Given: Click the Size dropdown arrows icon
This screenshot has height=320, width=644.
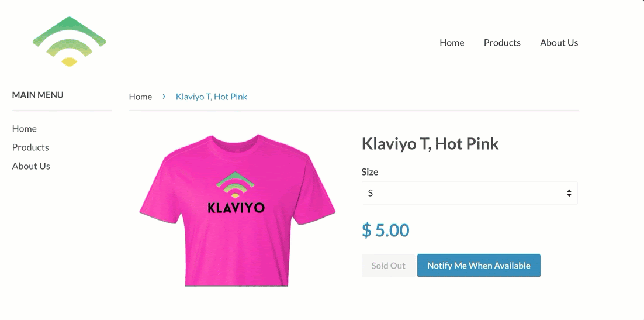Looking at the screenshot, I should (x=569, y=193).
